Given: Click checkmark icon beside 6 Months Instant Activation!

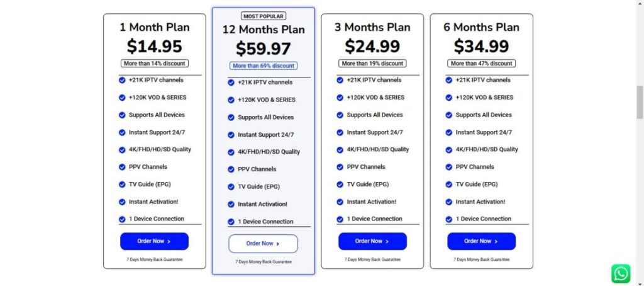Looking at the screenshot, I should pyautogui.click(x=449, y=202).
